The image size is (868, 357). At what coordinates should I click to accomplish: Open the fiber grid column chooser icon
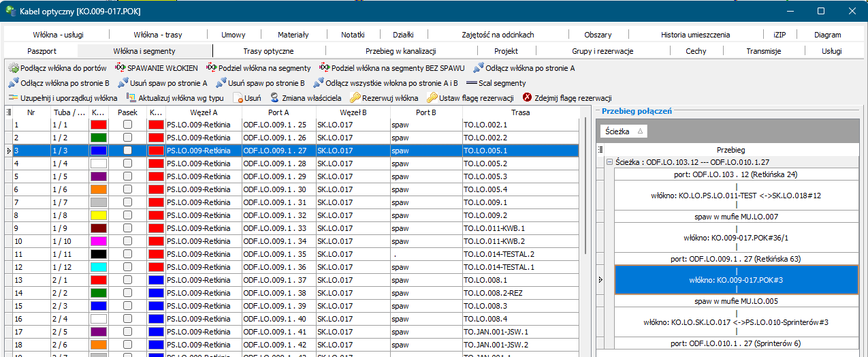click(8, 112)
